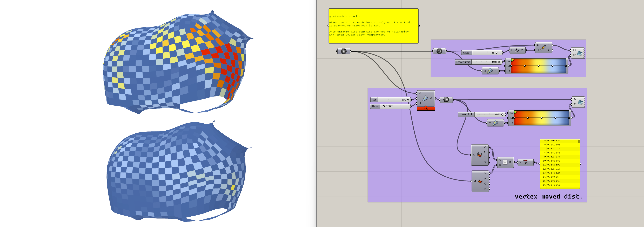Image resolution: width=644 pixels, height=227 pixels.
Task: Select the Unit Z vector component
Action: coord(517,50)
